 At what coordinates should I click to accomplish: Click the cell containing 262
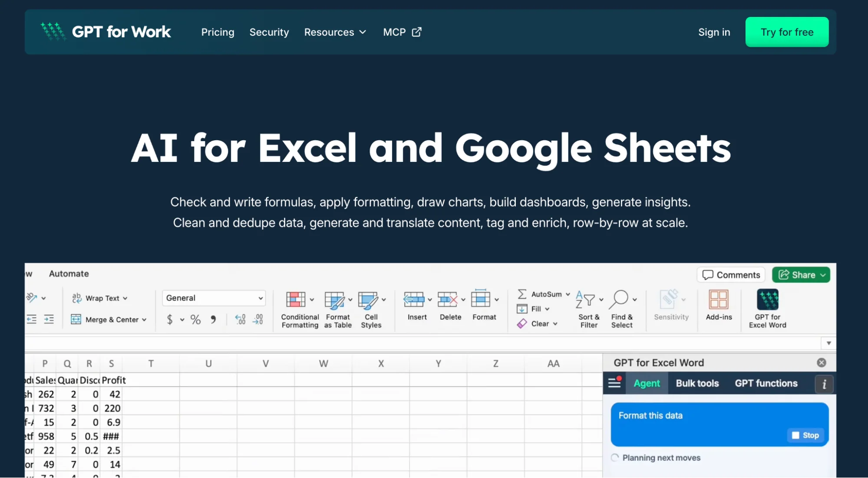(x=45, y=395)
